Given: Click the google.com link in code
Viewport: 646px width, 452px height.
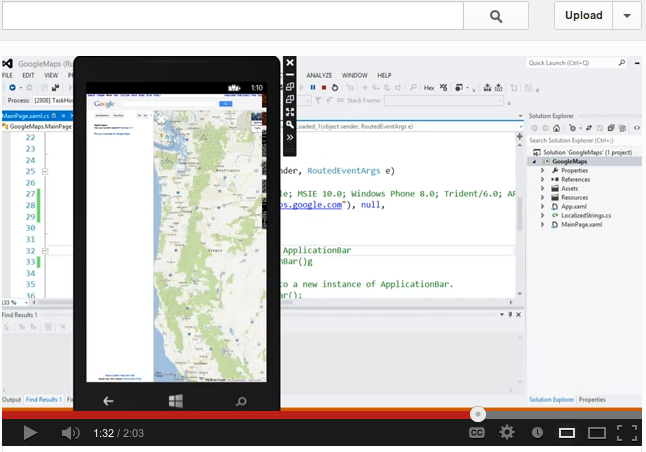Looking at the screenshot, I should point(312,205).
